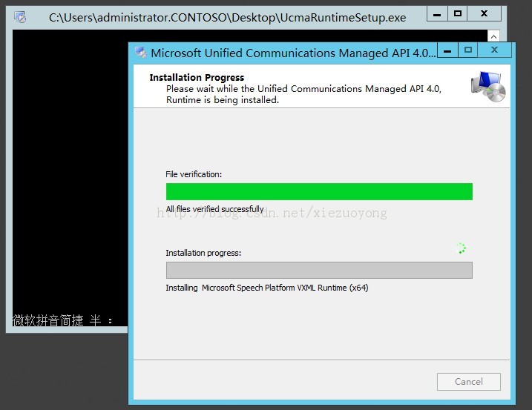
Task: Click the gray Installation progress bar
Action: pos(319,271)
